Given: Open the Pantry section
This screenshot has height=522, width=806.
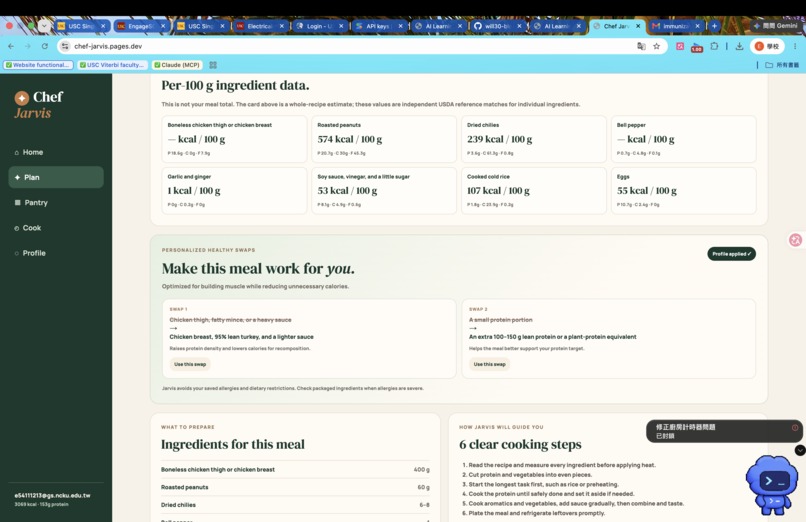Looking at the screenshot, I should coord(56,202).
